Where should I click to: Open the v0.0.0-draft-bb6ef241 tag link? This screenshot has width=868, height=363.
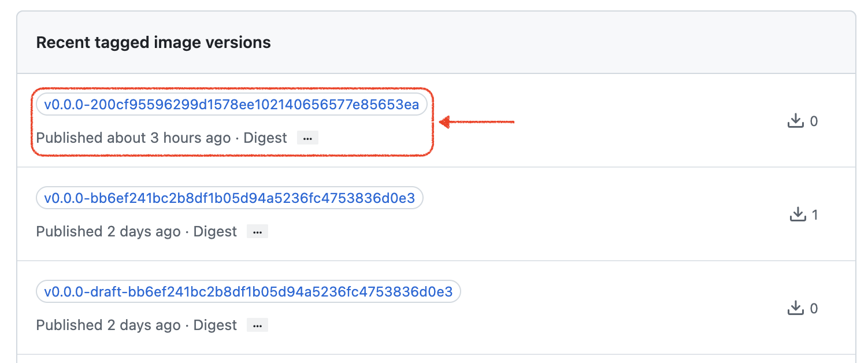coord(248,292)
